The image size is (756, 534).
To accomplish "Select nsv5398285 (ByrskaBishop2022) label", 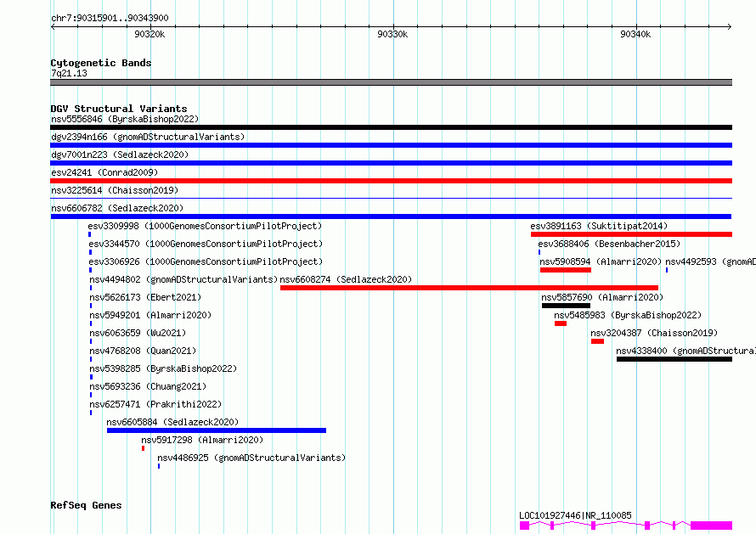I will [x=163, y=368].
